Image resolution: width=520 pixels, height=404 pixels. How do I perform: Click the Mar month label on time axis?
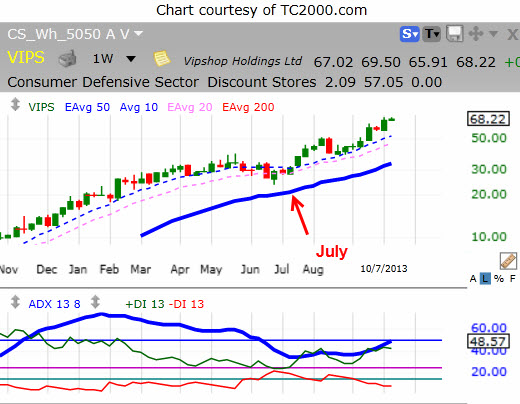point(141,269)
